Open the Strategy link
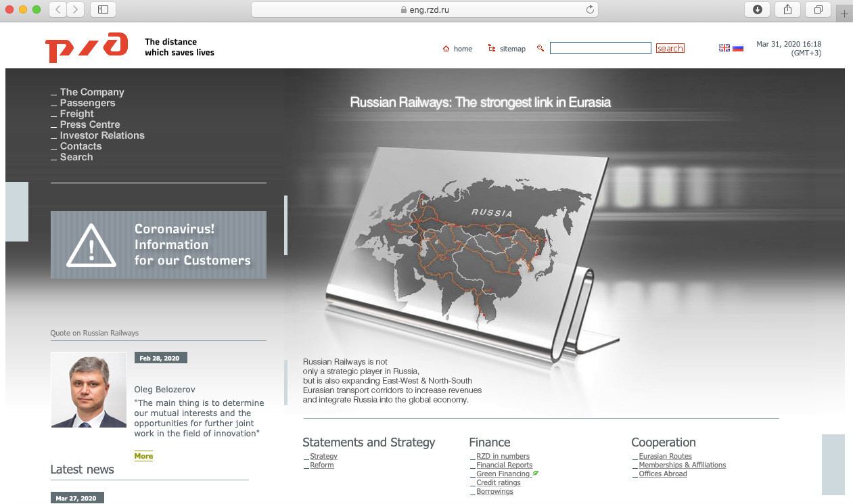This screenshot has height=504, width=853. (323, 456)
